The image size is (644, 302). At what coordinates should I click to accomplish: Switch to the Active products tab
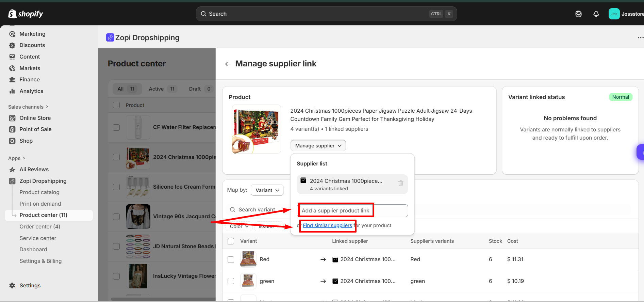(162, 89)
